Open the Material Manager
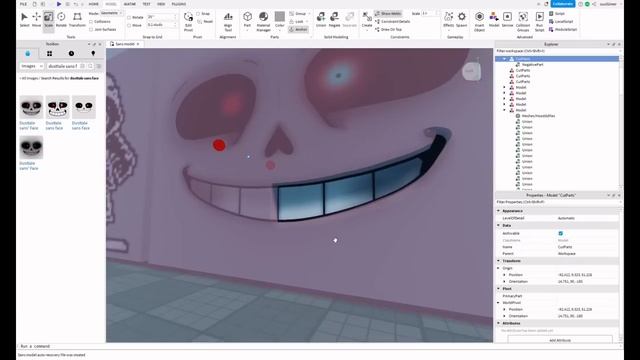This screenshot has width=640, height=360. (263, 21)
